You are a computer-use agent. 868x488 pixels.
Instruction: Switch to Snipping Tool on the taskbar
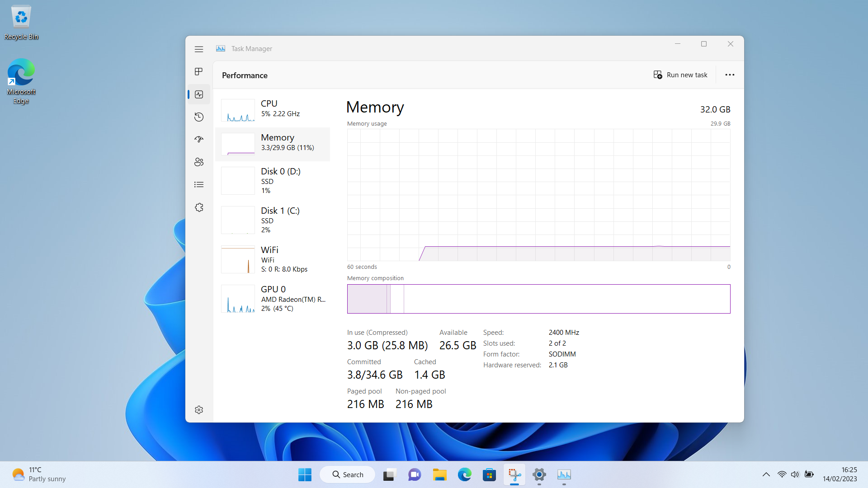[514, 475]
